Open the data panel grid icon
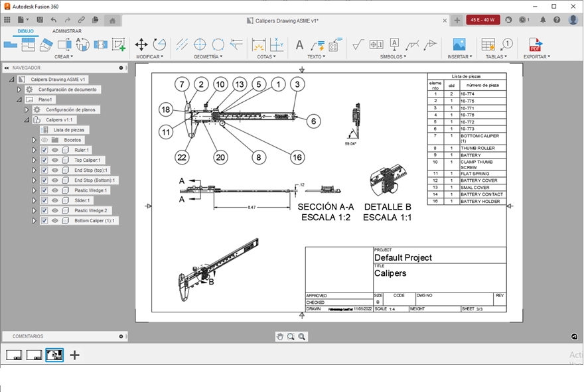This screenshot has width=584, height=392. click(7, 20)
